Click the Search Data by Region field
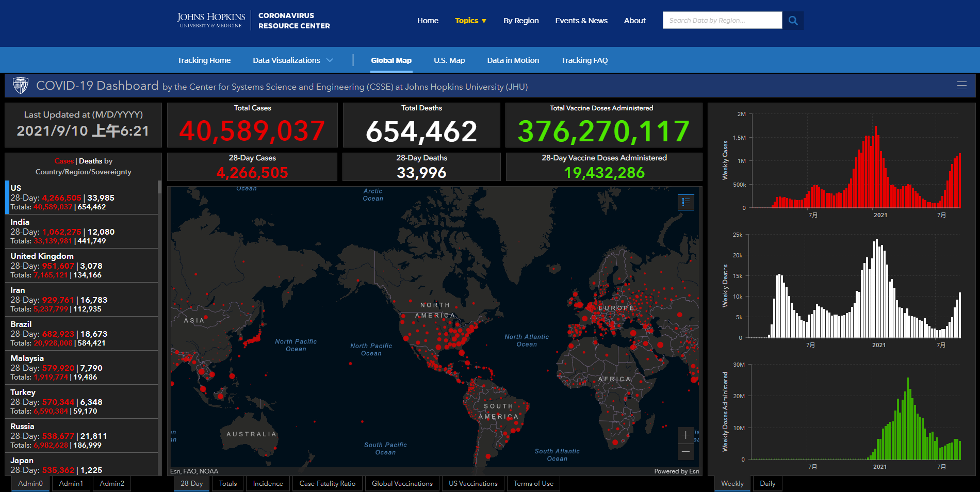This screenshot has height=492, width=980. (x=722, y=21)
